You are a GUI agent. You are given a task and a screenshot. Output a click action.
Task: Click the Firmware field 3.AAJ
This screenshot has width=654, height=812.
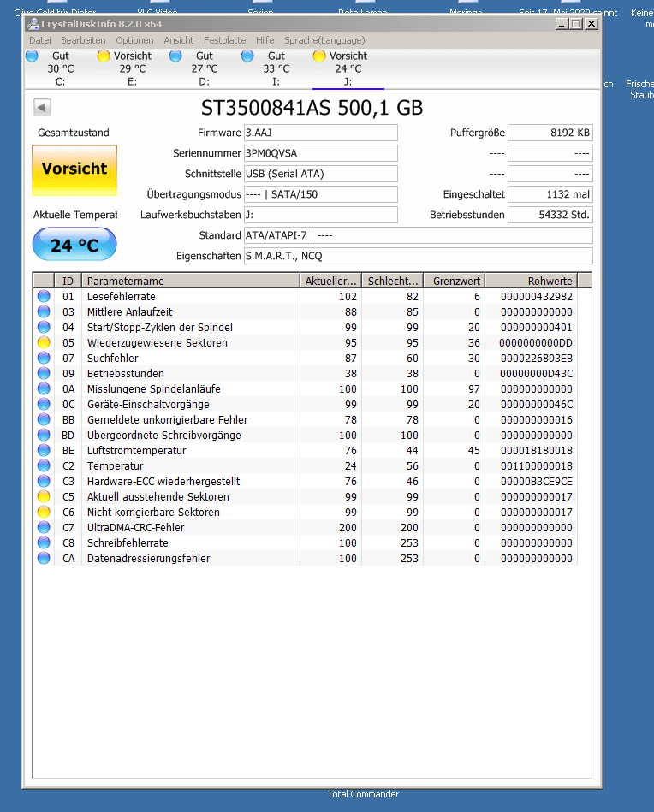(321, 133)
